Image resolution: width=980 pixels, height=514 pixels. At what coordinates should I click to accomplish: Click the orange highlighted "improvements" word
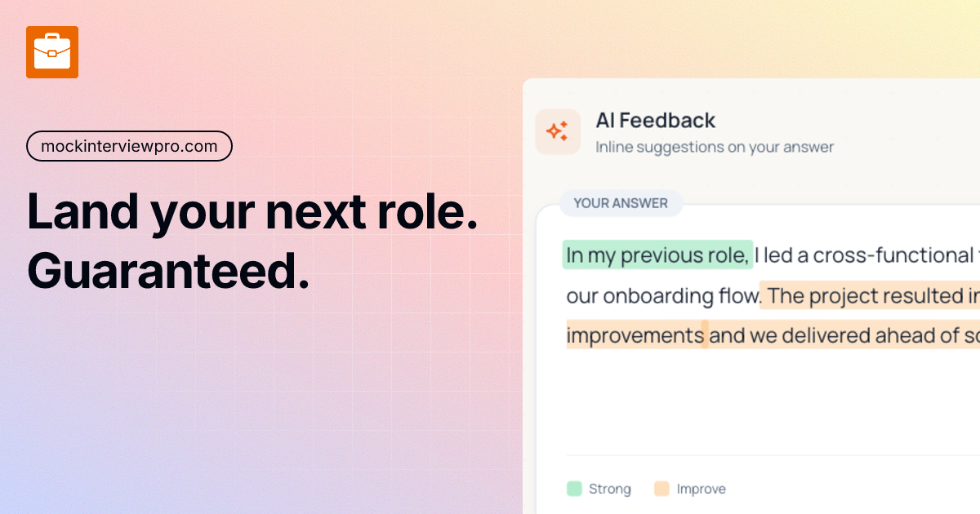click(x=635, y=335)
